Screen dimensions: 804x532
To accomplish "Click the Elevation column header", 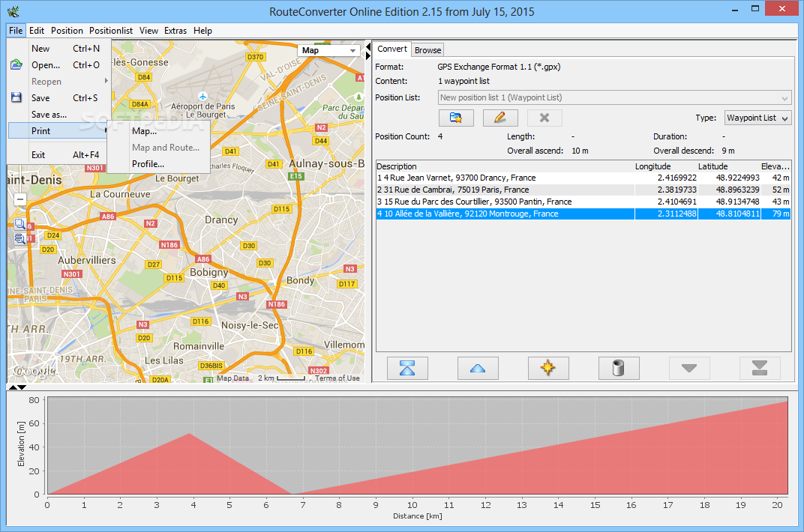I will 775,166.
